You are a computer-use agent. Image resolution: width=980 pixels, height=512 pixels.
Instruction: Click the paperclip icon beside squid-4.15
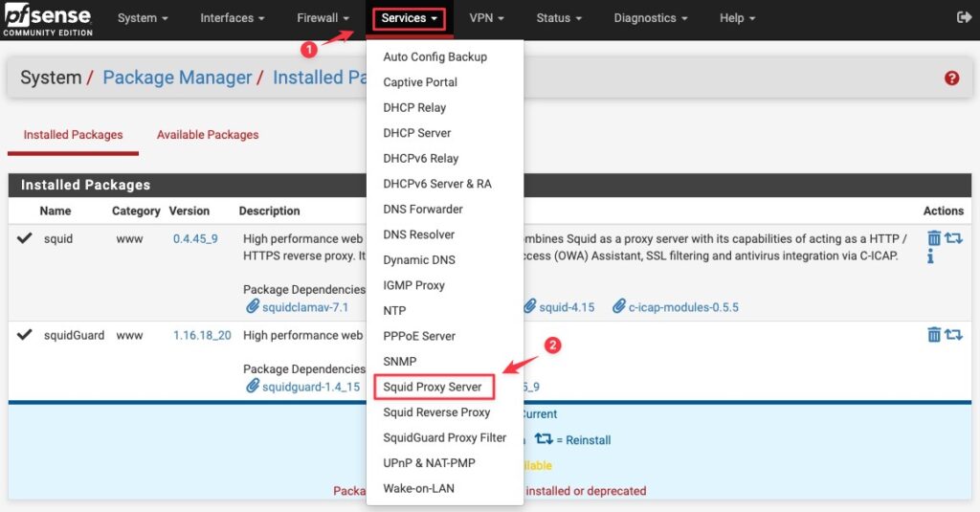coord(529,306)
